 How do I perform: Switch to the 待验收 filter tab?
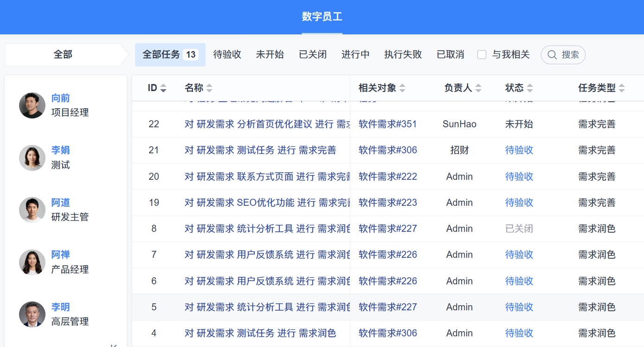227,55
